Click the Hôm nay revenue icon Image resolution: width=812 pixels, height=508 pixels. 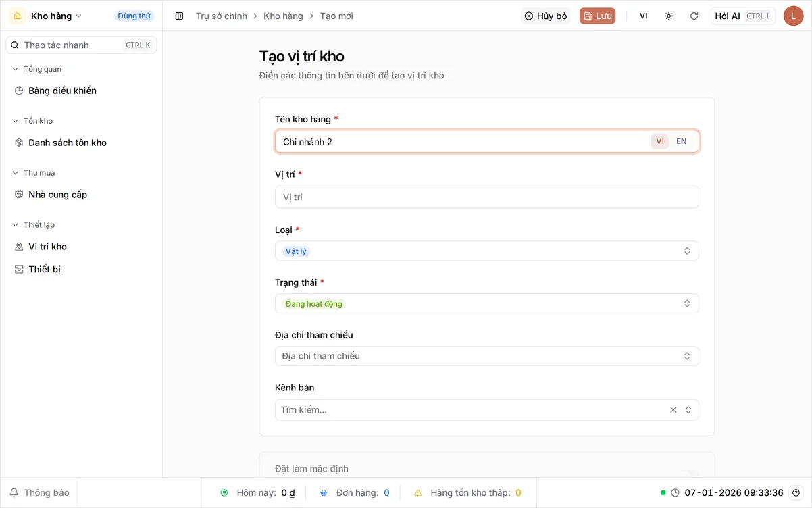click(224, 493)
